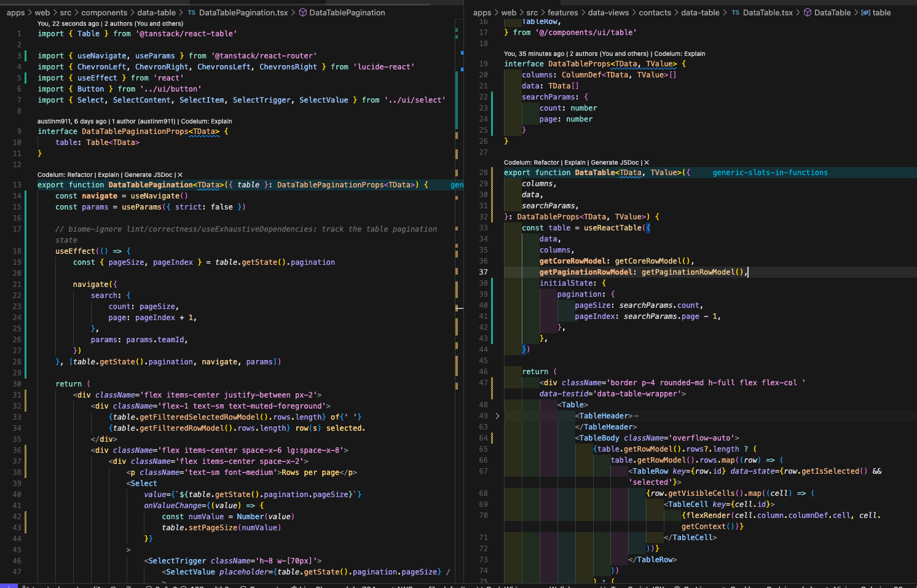Click '@tanstack/react-table' import string

(186, 34)
